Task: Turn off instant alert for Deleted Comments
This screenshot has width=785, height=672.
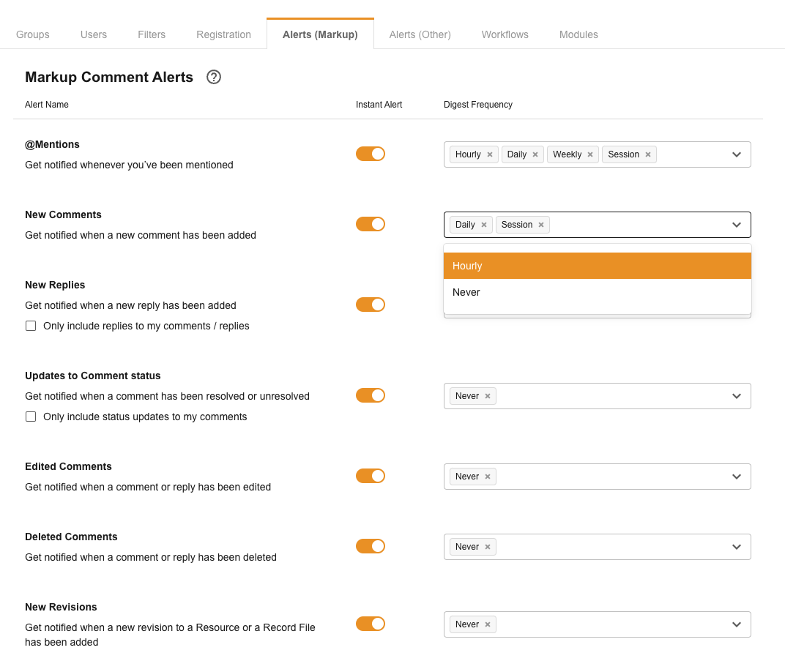Action: tap(371, 546)
